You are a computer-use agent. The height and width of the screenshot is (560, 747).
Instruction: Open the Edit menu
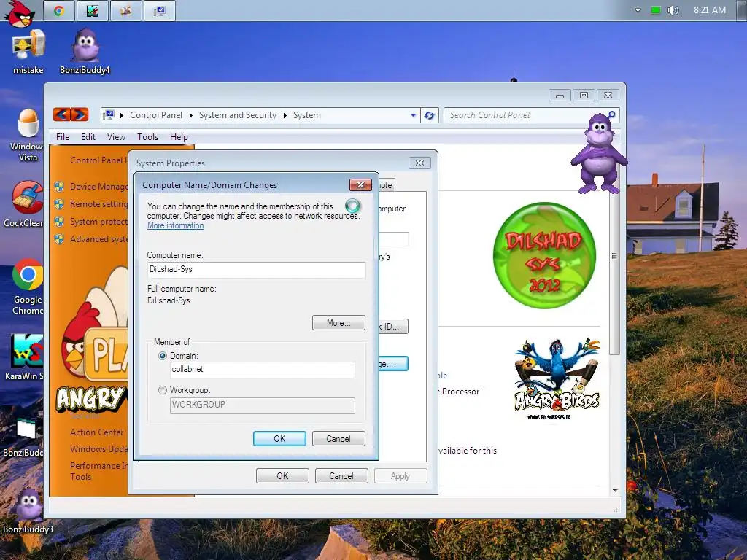(88, 137)
